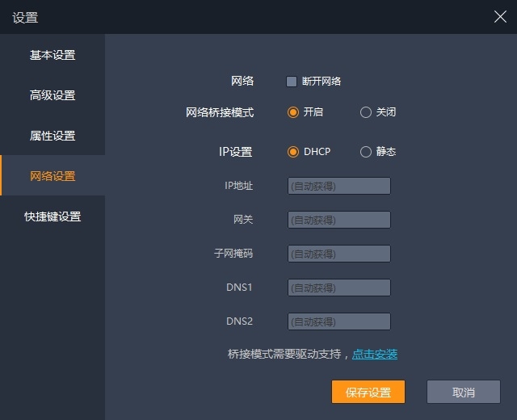Click the 点击安装 driver link
This screenshot has width=517, height=420.
[x=375, y=354]
